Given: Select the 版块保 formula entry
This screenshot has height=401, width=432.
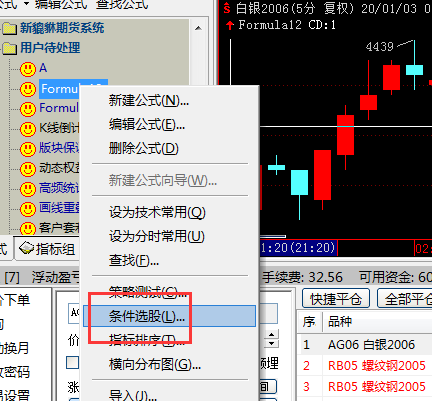Looking at the screenshot, I should coord(59,148).
